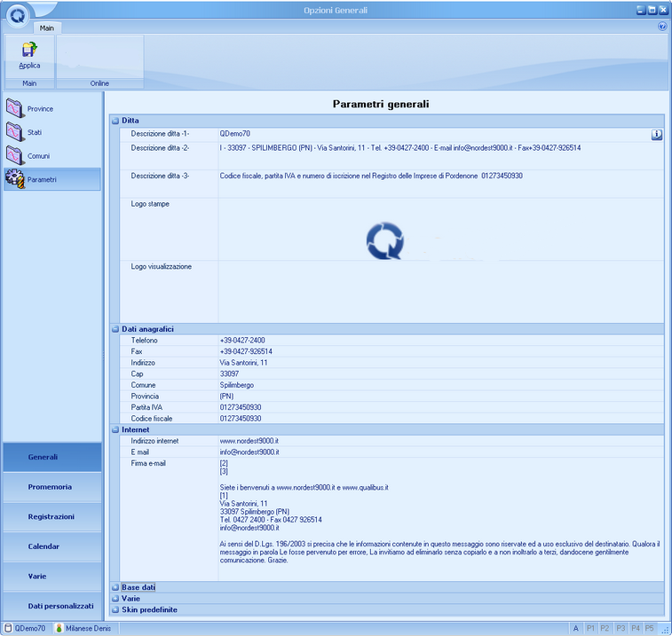The height and width of the screenshot is (636, 672).
Task: Open the Comuni sidebar item
Action: point(51,155)
